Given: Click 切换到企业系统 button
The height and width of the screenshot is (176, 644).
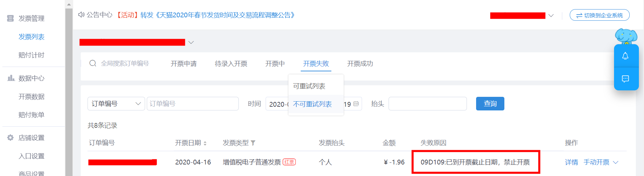Looking at the screenshot, I should [x=599, y=15].
